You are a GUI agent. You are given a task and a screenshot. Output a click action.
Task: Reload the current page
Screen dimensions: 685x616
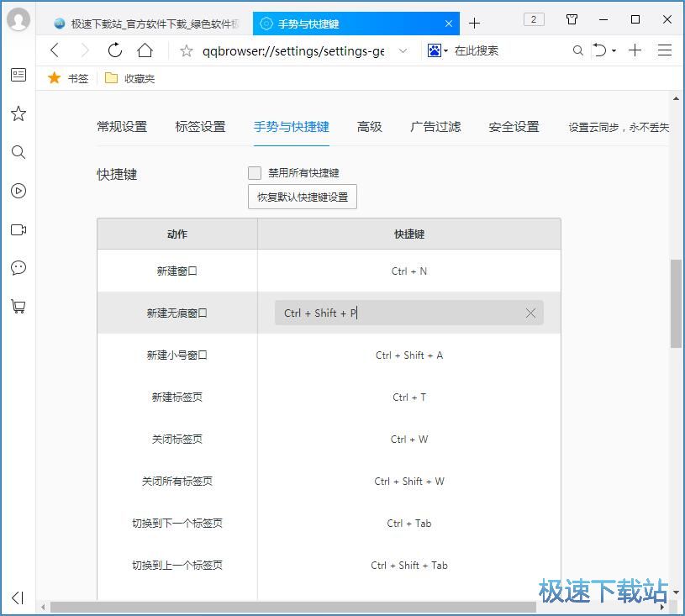[x=115, y=50]
